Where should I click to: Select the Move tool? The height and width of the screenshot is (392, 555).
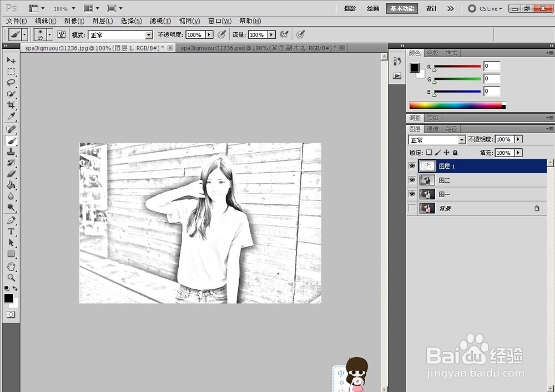[11, 60]
